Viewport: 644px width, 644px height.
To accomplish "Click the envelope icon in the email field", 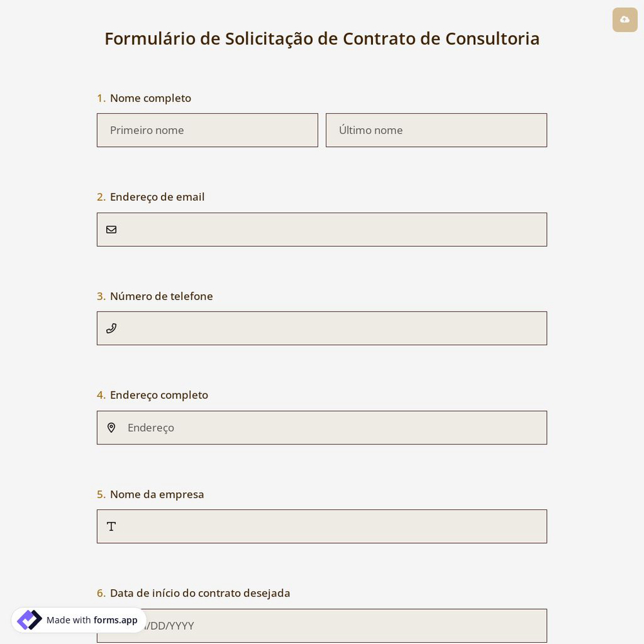I will (x=111, y=229).
